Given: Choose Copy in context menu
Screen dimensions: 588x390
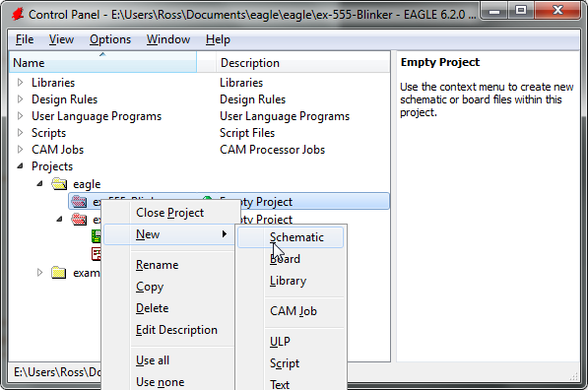Looking at the screenshot, I should point(169,287).
